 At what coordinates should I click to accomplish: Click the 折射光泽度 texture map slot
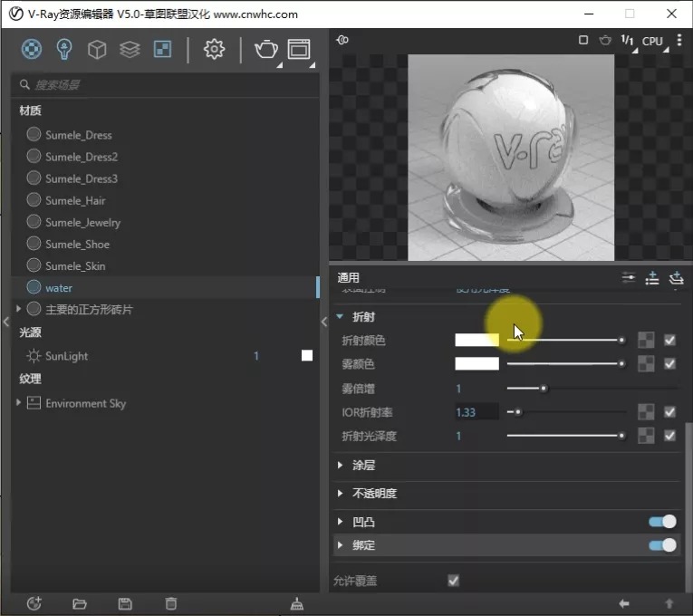coord(646,436)
